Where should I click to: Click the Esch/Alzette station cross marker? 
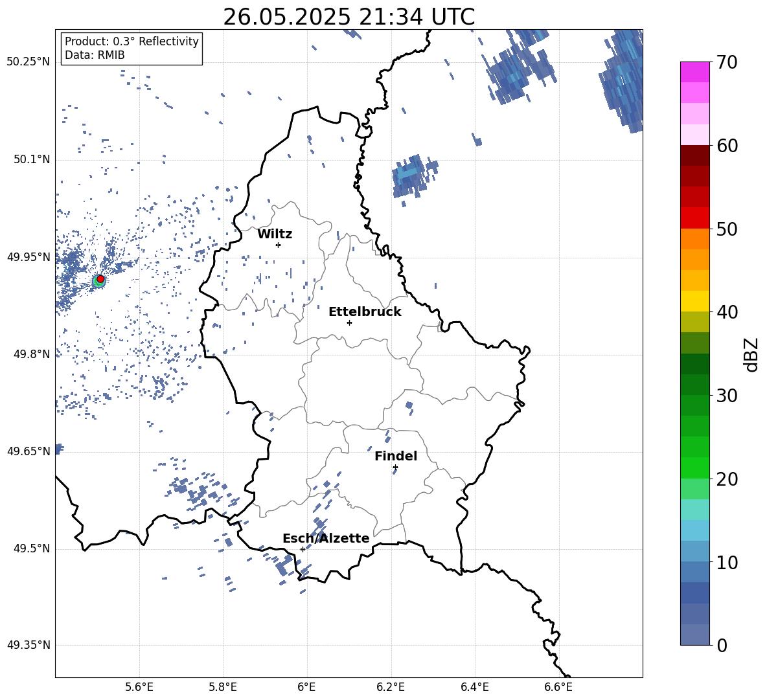(x=303, y=549)
